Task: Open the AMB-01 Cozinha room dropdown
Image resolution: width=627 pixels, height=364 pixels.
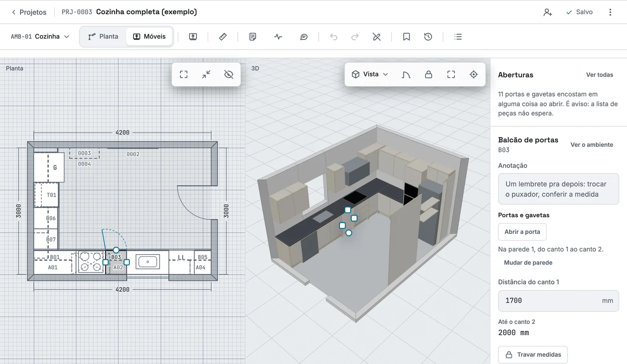Action: pyautogui.click(x=40, y=36)
